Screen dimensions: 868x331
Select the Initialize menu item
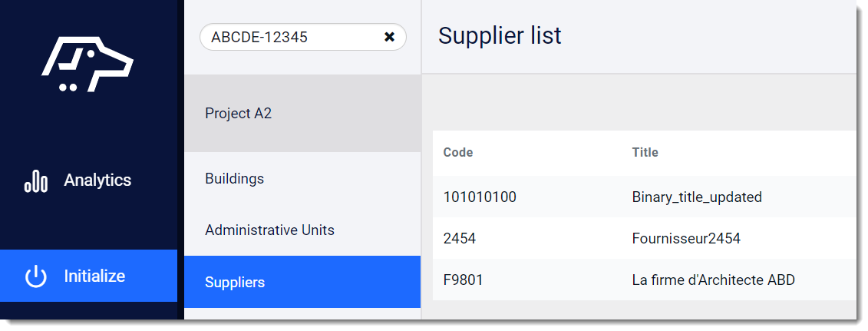88,276
